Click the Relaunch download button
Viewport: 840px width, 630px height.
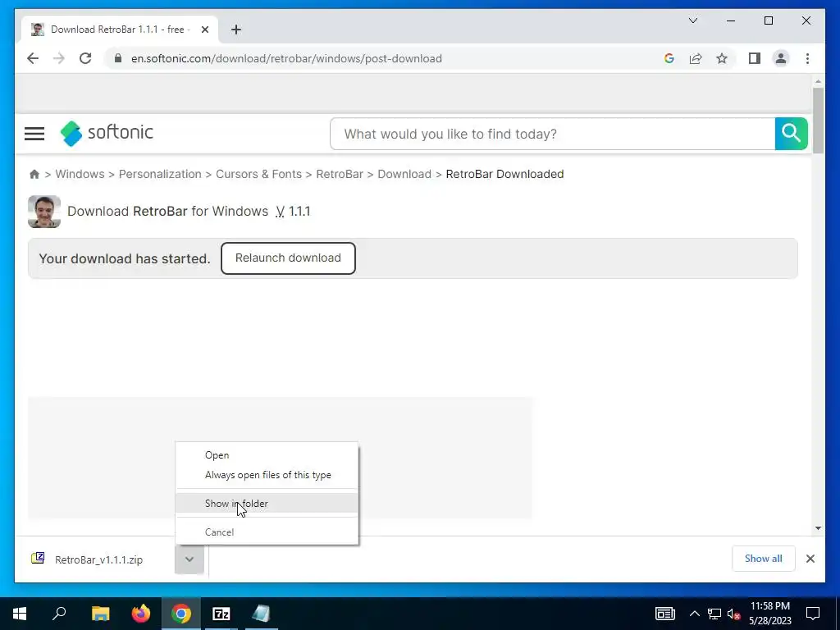click(x=288, y=258)
